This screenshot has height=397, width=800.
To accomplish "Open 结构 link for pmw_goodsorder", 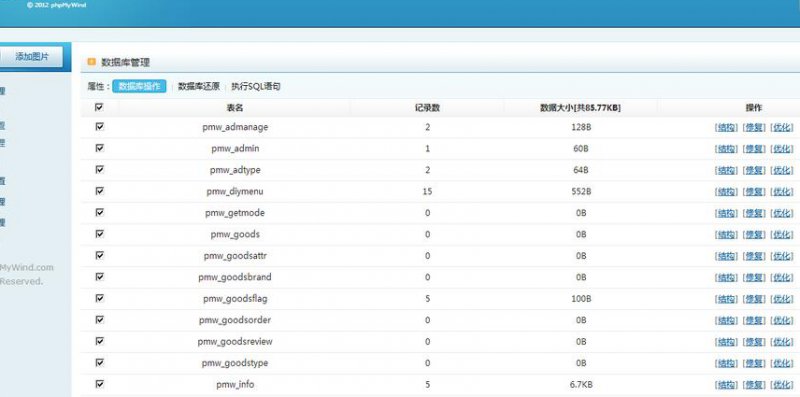I will point(727,320).
